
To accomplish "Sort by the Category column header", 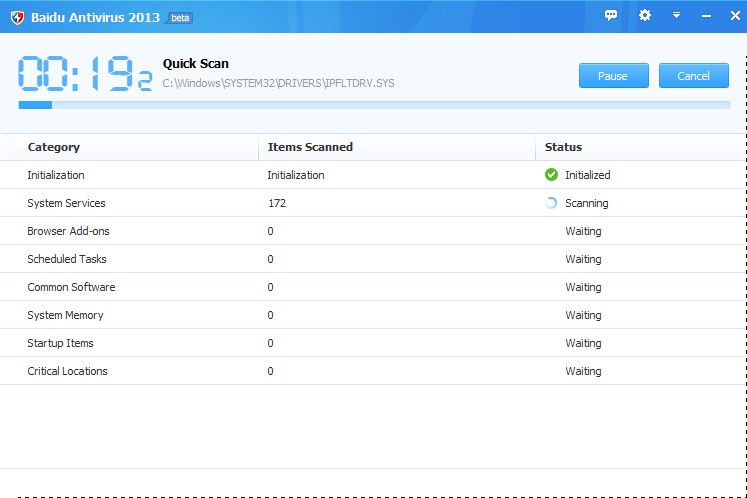I will (x=54, y=147).
